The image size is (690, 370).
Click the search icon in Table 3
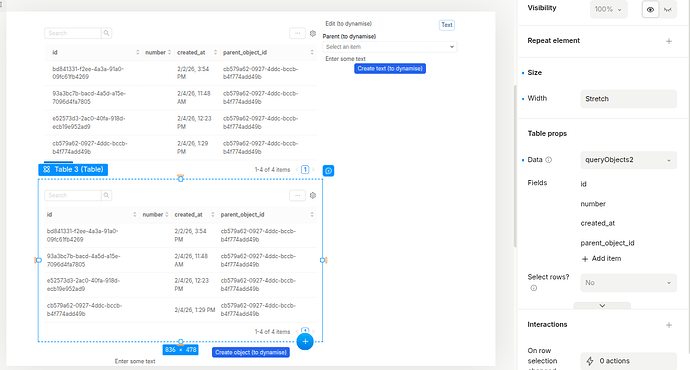[x=106, y=195]
